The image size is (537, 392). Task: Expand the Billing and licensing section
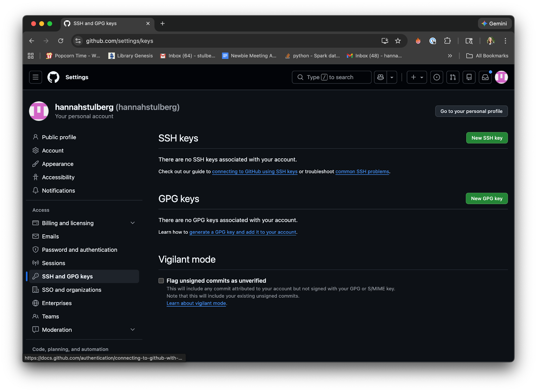pyautogui.click(x=133, y=223)
